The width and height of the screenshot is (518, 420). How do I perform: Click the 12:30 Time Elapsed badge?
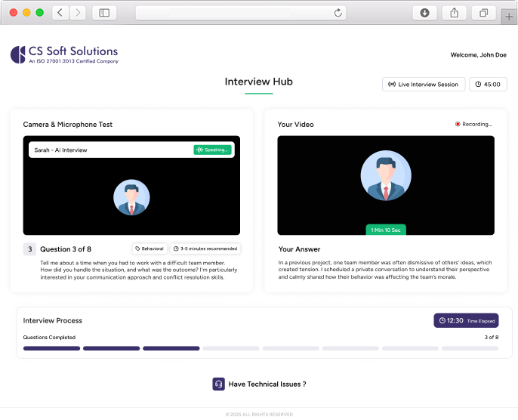click(x=466, y=320)
